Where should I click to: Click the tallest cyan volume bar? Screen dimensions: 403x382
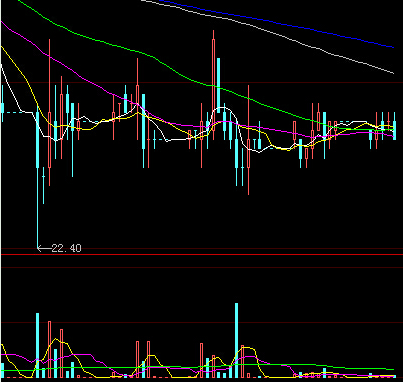[x=236, y=340]
